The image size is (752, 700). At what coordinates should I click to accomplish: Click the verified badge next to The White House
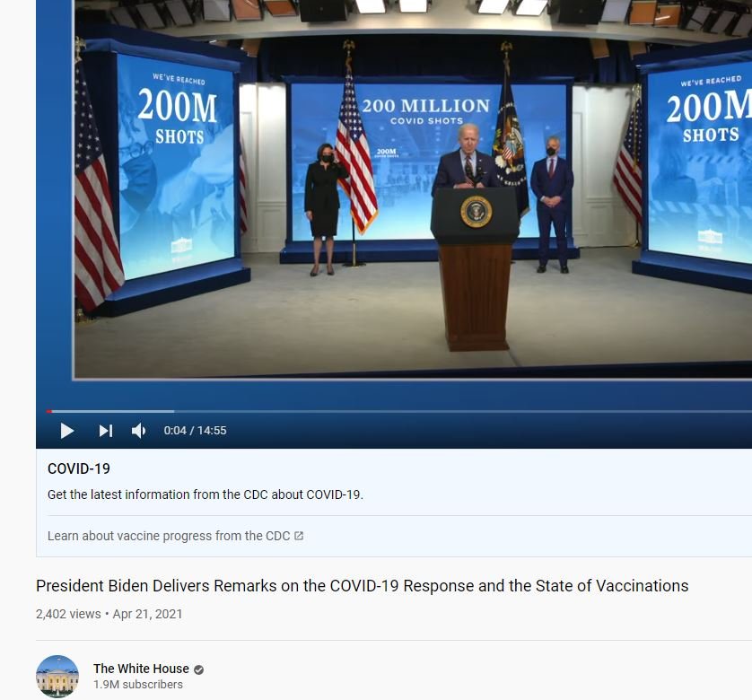[x=199, y=669]
